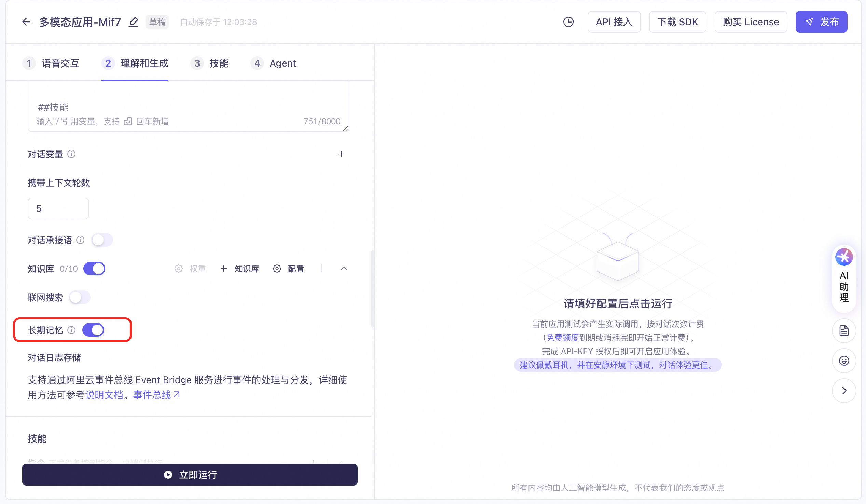Expand the right sidebar arrow button
Screen dimensions: 866x504
844,390
